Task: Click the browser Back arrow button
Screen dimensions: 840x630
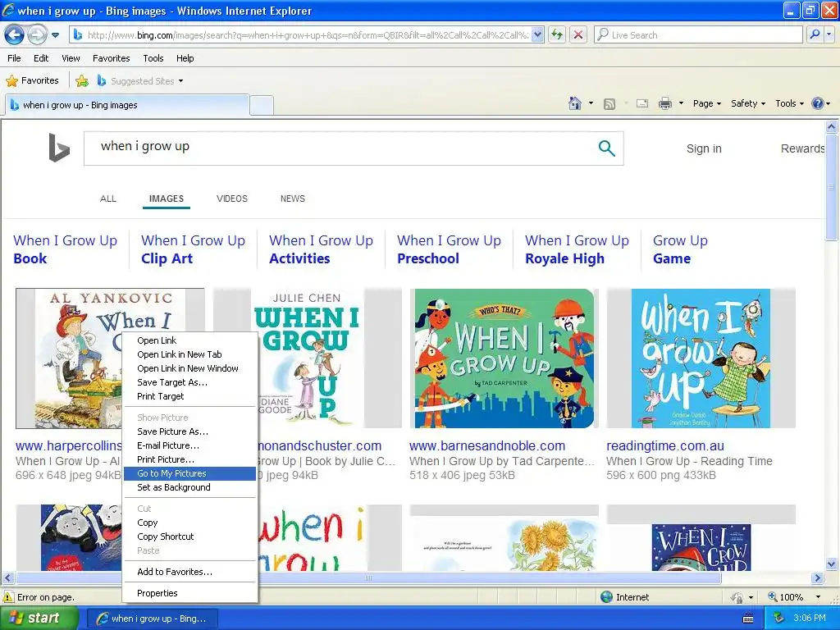Action: [15, 35]
